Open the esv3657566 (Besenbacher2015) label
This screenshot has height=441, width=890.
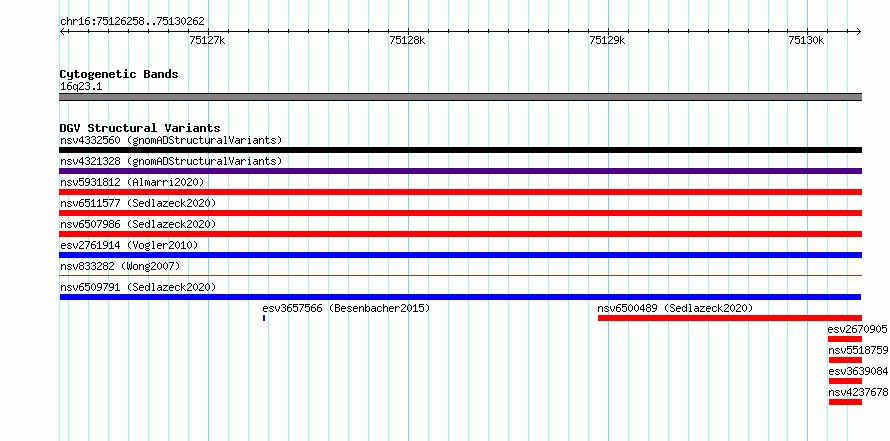click(346, 308)
